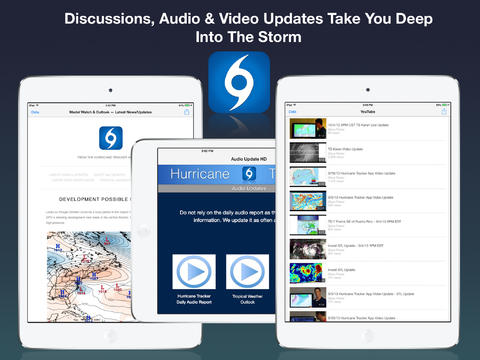Image resolution: width=480 pixels, height=360 pixels.
Task: Open STL Update video with standing presenter
Action: pos(308,297)
